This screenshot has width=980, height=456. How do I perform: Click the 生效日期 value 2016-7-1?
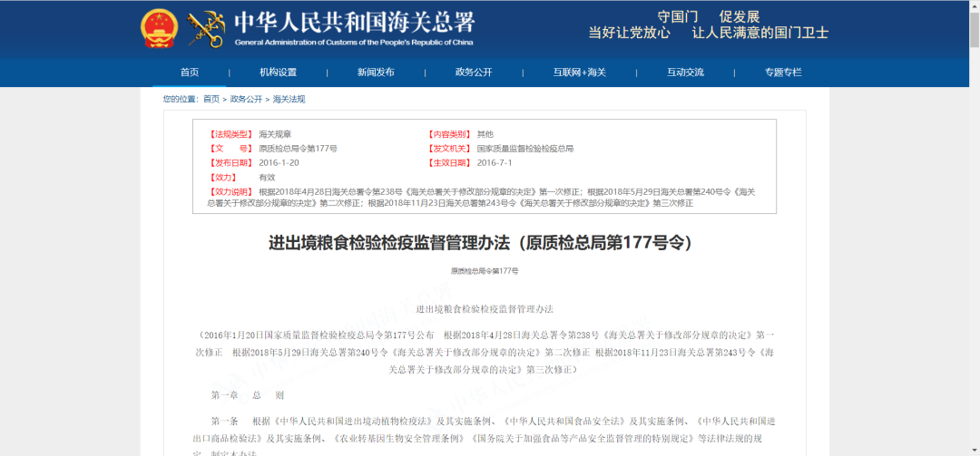pos(495,162)
